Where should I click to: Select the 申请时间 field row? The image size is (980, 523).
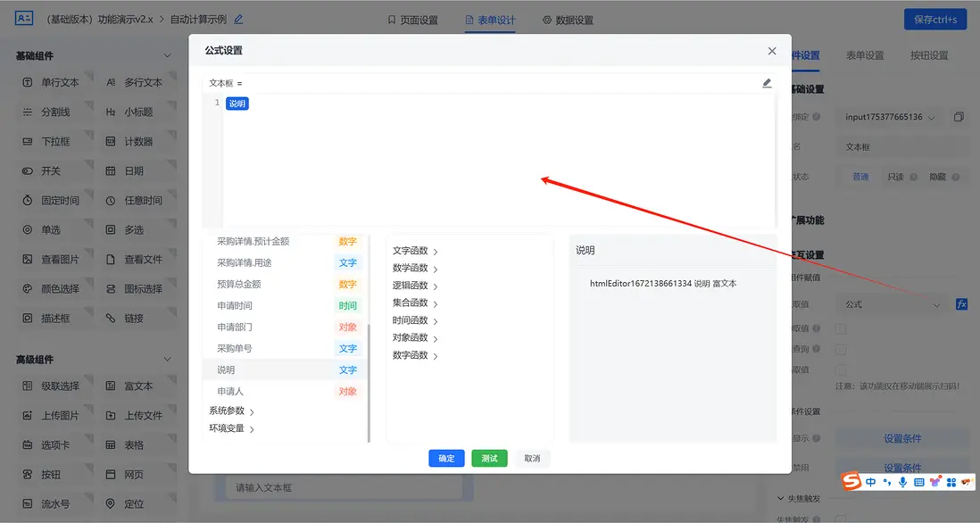tap(285, 305)
